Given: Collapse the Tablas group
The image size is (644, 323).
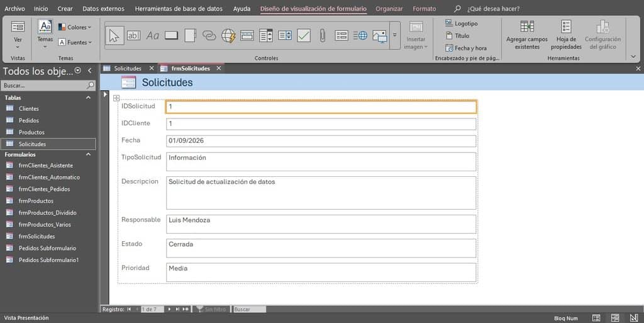Looking at the screenshot, I should [x=88, y=98].
